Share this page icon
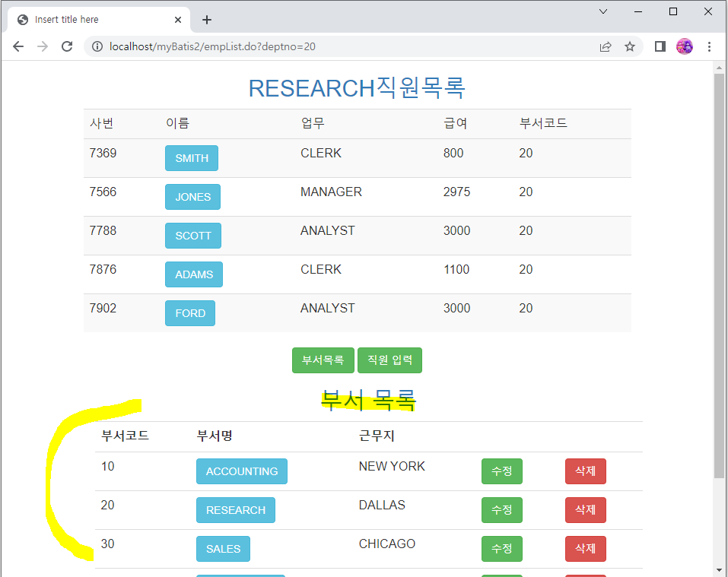The width and height of the screenshot is (728, 577). (x=606, y=46)
